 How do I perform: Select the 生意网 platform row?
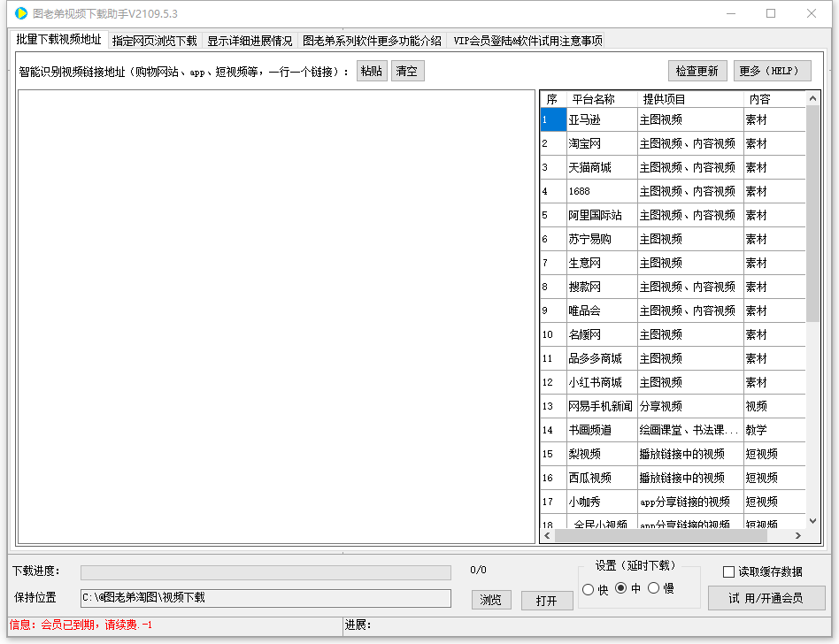673,263
